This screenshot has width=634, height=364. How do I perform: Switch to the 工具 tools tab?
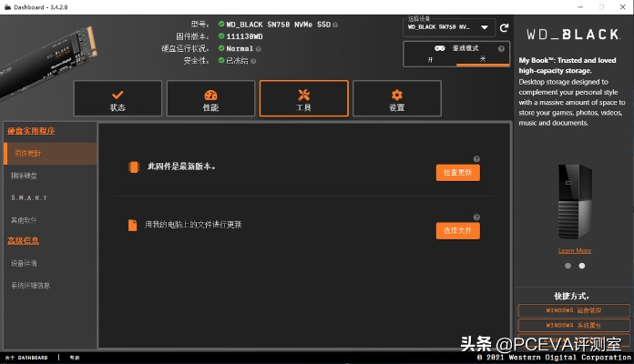[x=303, y=98]
